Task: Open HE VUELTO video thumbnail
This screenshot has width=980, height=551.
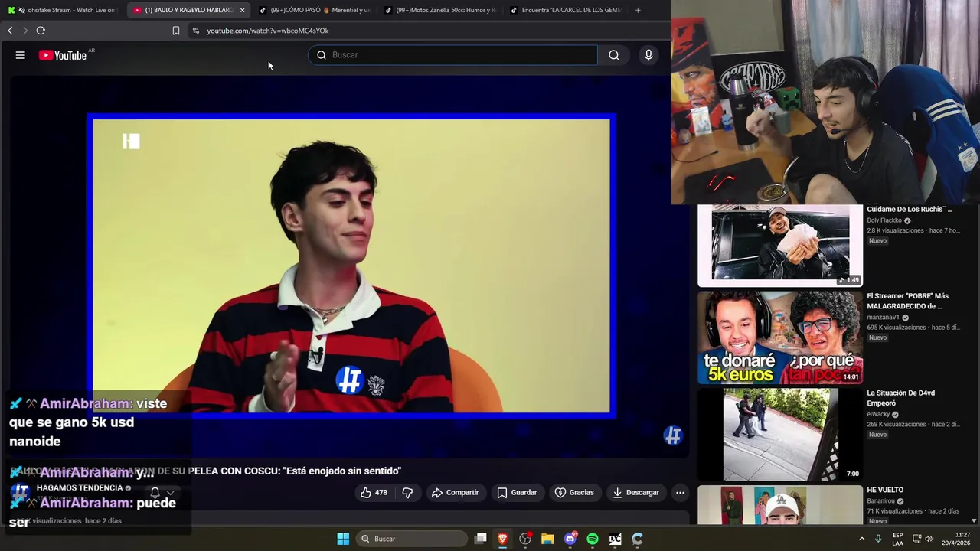Action: (779, 505)
